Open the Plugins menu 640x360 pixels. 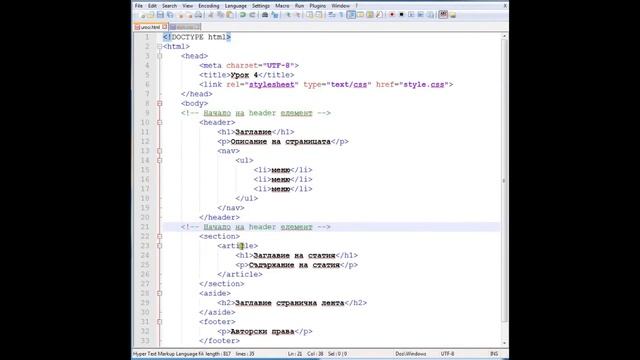(318, 6)
